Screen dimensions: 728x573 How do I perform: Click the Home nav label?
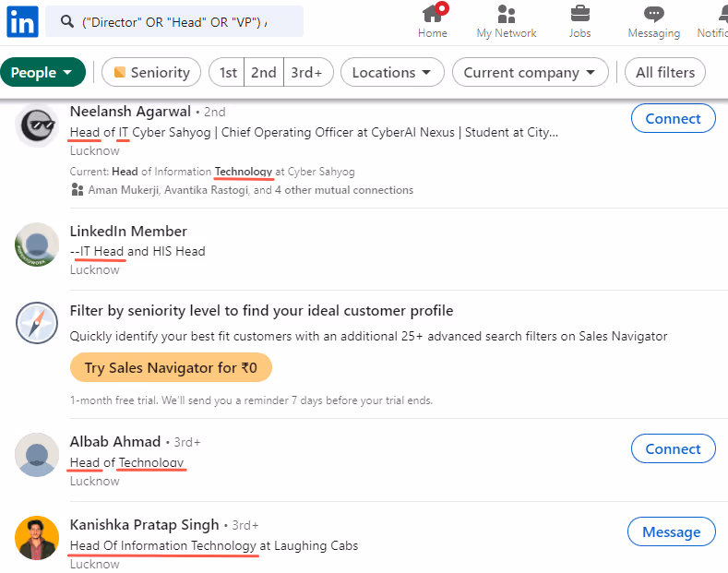[432, 33]
